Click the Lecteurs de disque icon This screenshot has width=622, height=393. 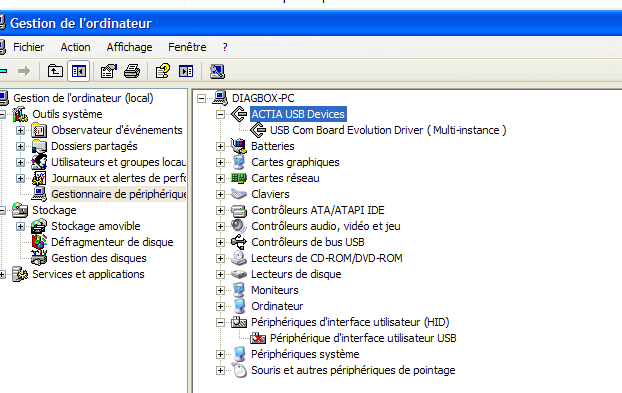[239, 274]
